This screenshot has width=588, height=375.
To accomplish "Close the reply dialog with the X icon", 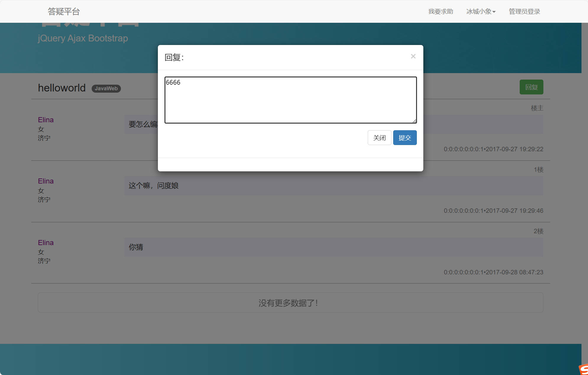I will (x=413, y=56).
